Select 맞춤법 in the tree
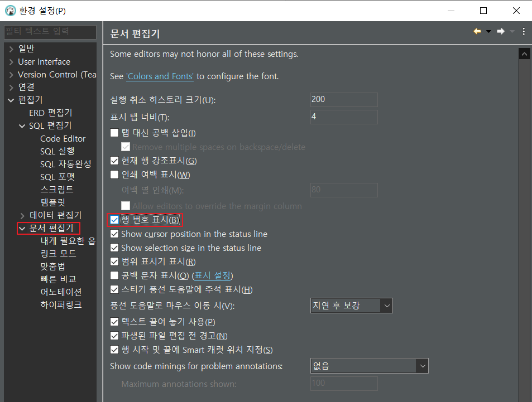This screenshot has height=402, width=532. coord(52,267)
